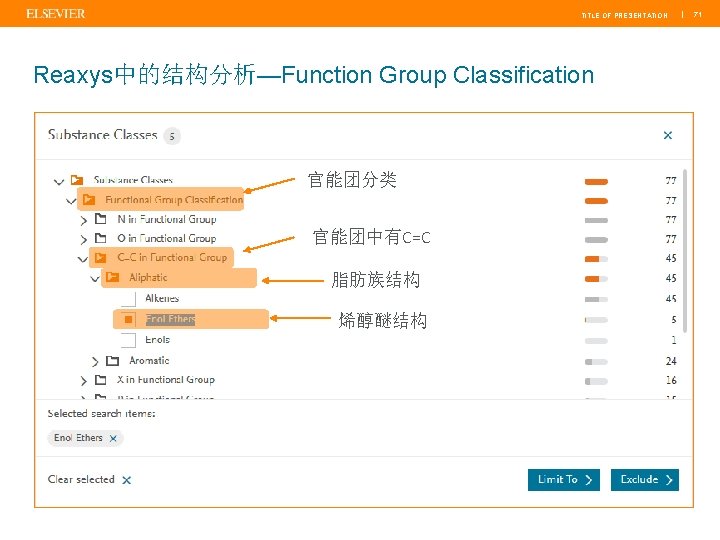720x540 pixels.
Task: Click count bar for Enol Ethers row
Action: pyautogui.click(x=596, y=320)
